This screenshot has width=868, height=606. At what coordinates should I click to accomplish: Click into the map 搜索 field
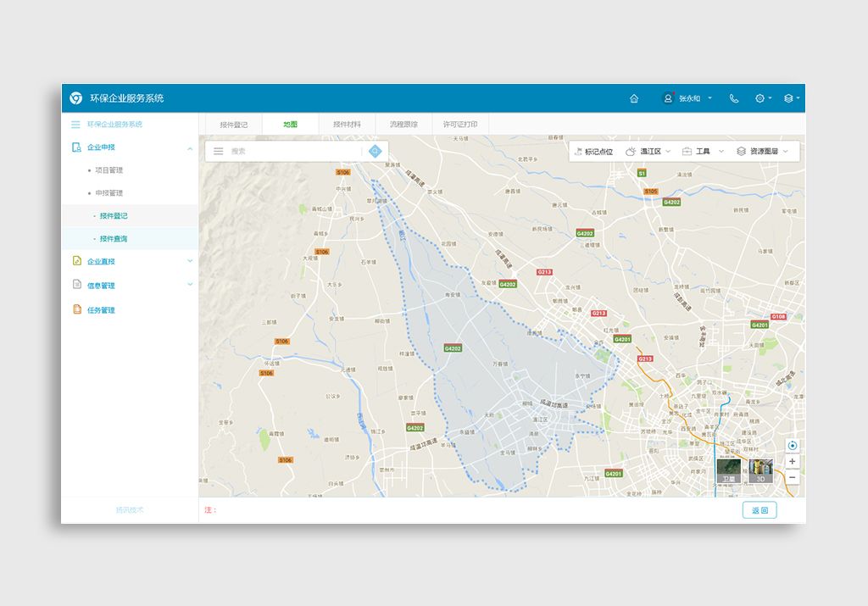tap(293, 151)
